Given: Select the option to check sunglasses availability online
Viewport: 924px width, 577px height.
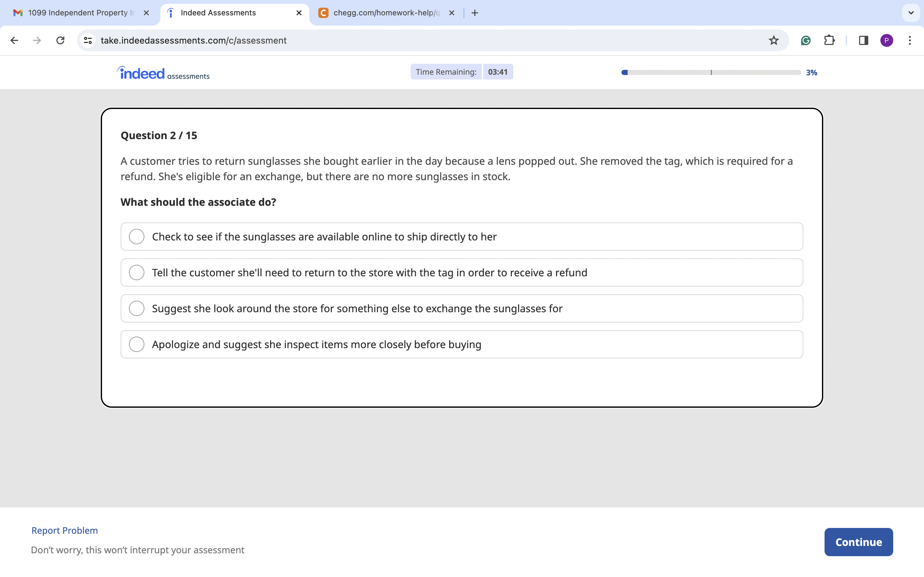Looking at the screenshot, I should coord(137,237).
